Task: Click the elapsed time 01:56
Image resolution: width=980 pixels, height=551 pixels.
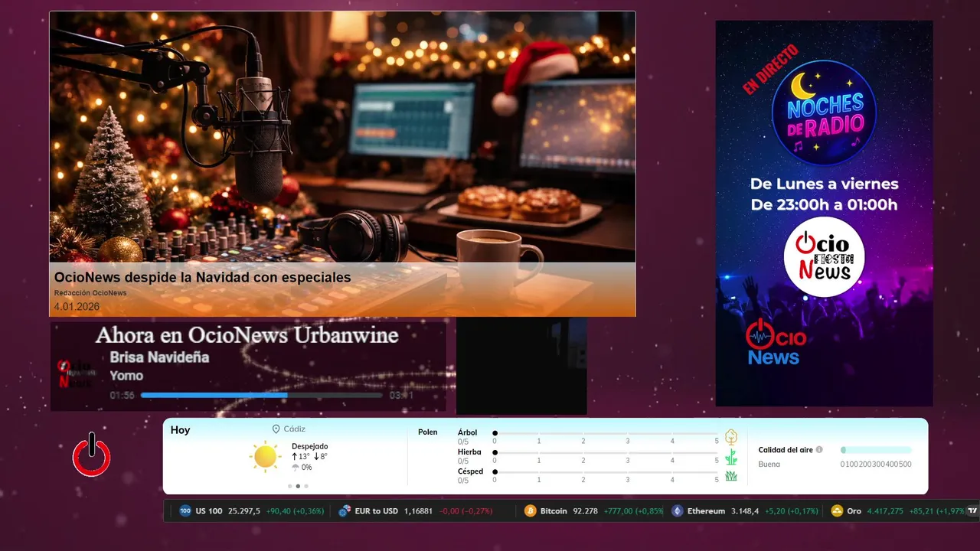Action: (122, 396)
